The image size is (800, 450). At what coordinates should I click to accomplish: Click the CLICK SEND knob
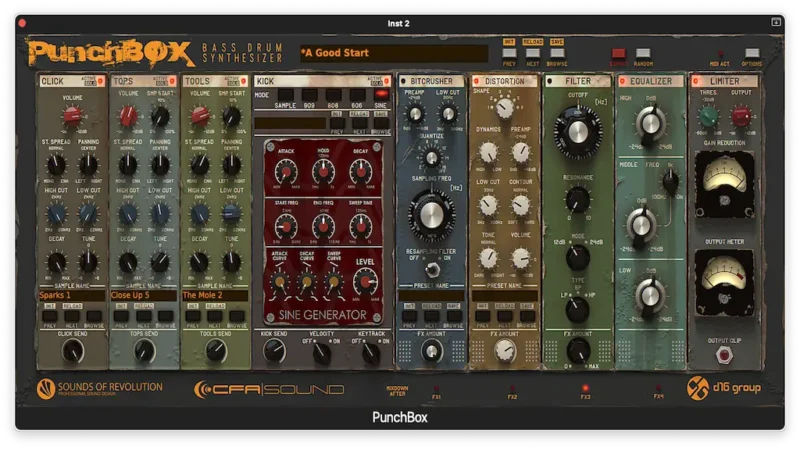[72, 351]
